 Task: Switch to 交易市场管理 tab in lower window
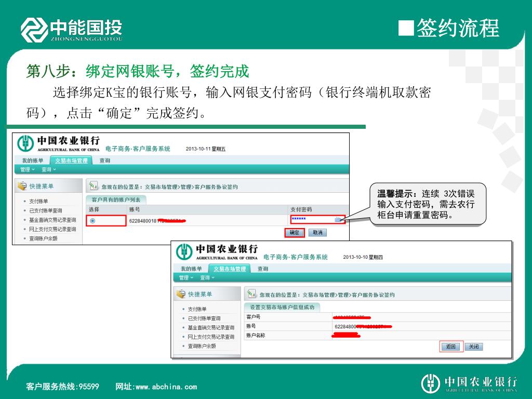[230, 269]
